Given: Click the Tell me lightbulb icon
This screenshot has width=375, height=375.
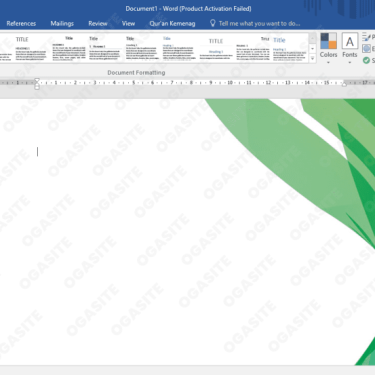Looking at the screenshot, I should click(213, 23).
